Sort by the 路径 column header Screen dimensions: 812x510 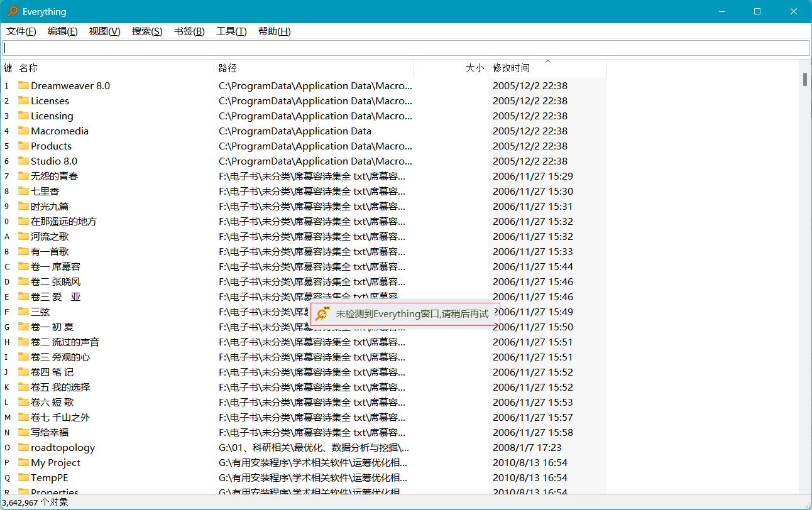(x=314, y=68)
